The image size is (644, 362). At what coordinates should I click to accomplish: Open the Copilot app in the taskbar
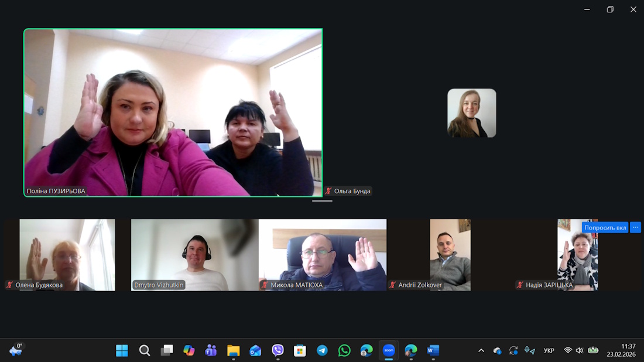pyautogui.click(x=189, y=350)
